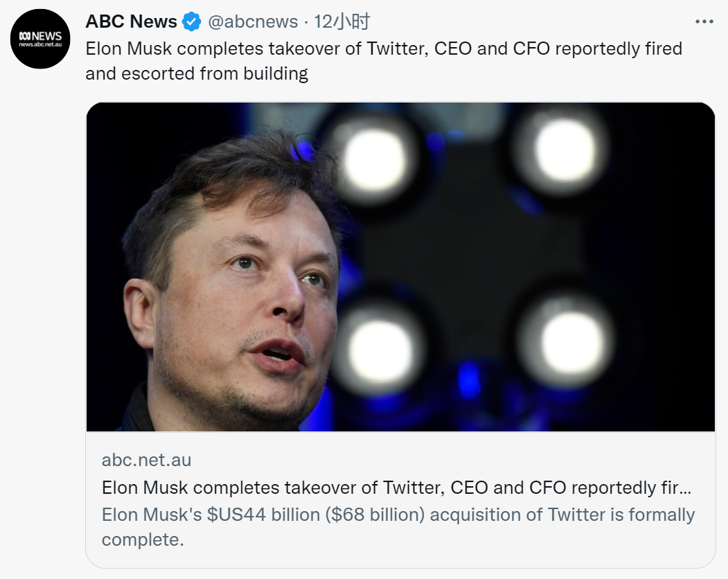Open the three-dot more options menu
Viewport: 728px width, 579px height.
point(704,22)
